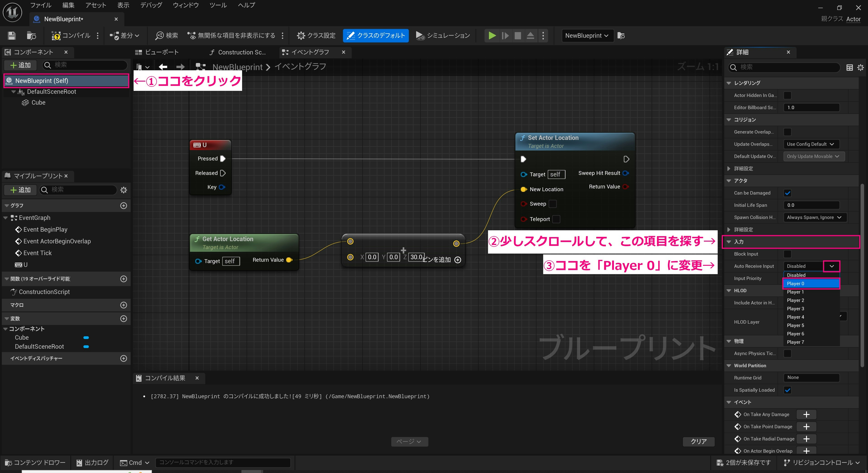Image resolution: width=868 pixels, height=473 pixels.
Task: Enable Block Input checkbox
Action: coord(788,254)
